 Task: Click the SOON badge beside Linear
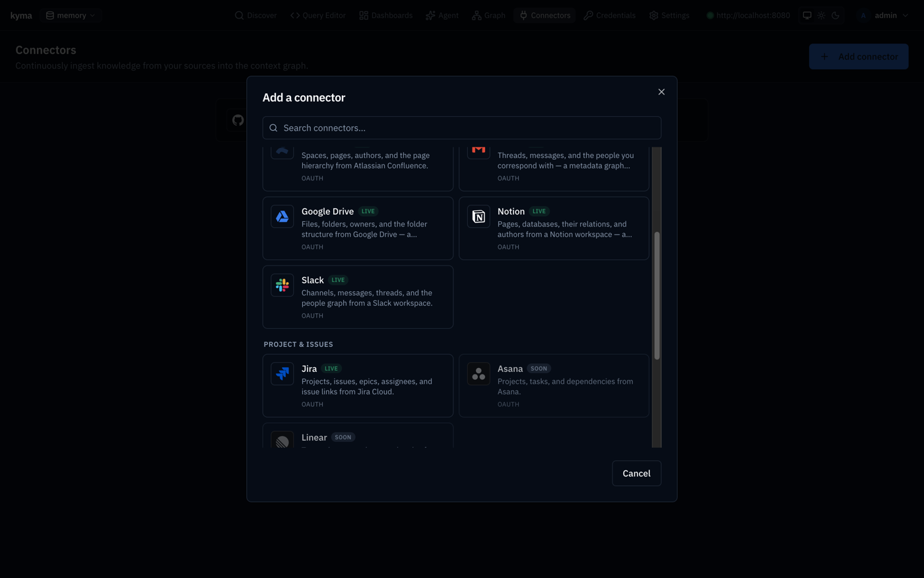(343, 437)
